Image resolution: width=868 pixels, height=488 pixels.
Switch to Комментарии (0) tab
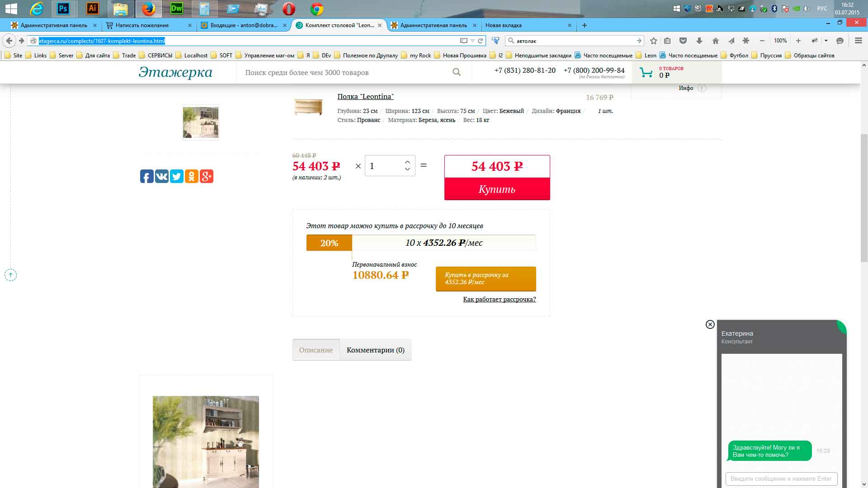point(375,350)
